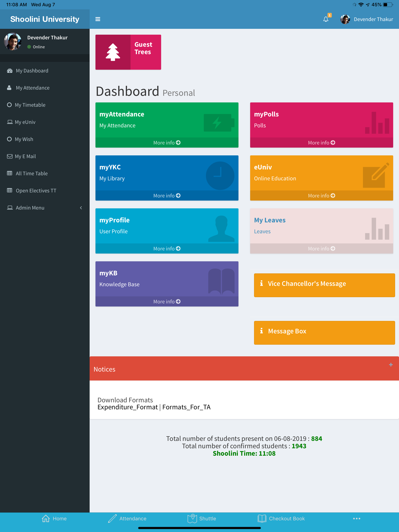
Task: Tap the Checkout Book tab label
Action: tap(287, 519)
